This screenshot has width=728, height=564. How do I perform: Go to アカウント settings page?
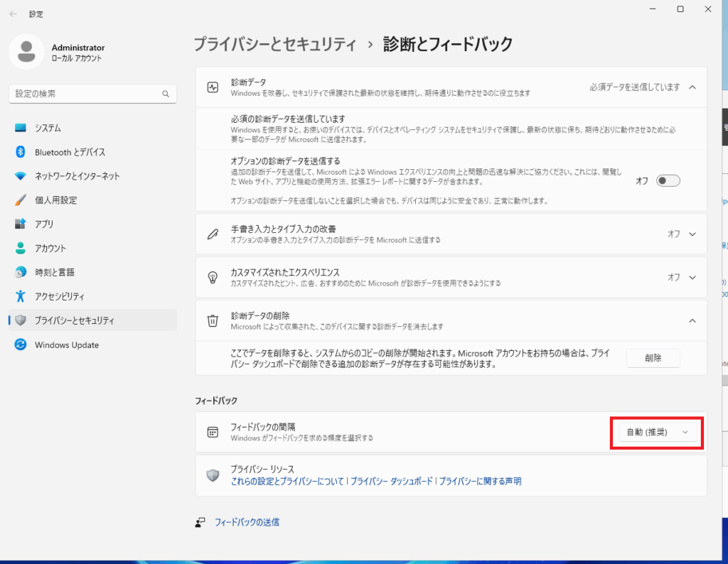50,248
